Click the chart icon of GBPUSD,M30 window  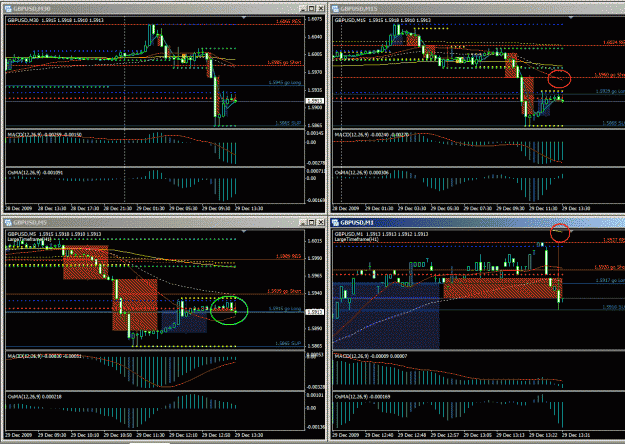pyautogui.click(x=8, y=9)
